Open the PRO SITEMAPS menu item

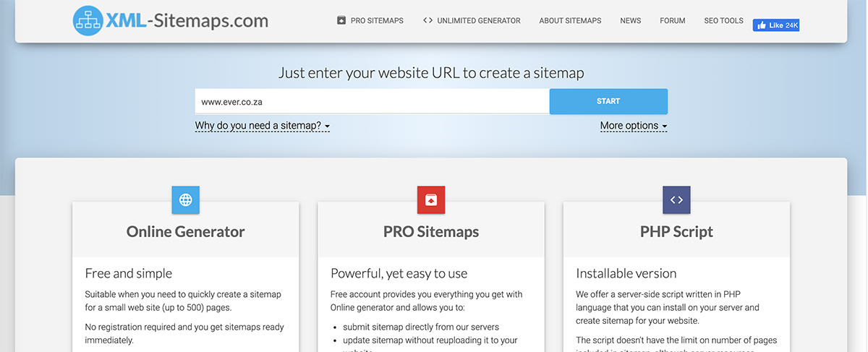pos(370,21)
